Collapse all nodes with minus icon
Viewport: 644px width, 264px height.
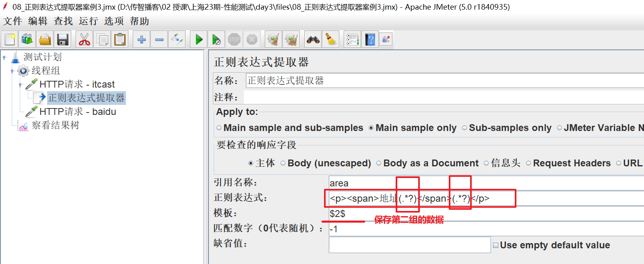tap(159, 39)
